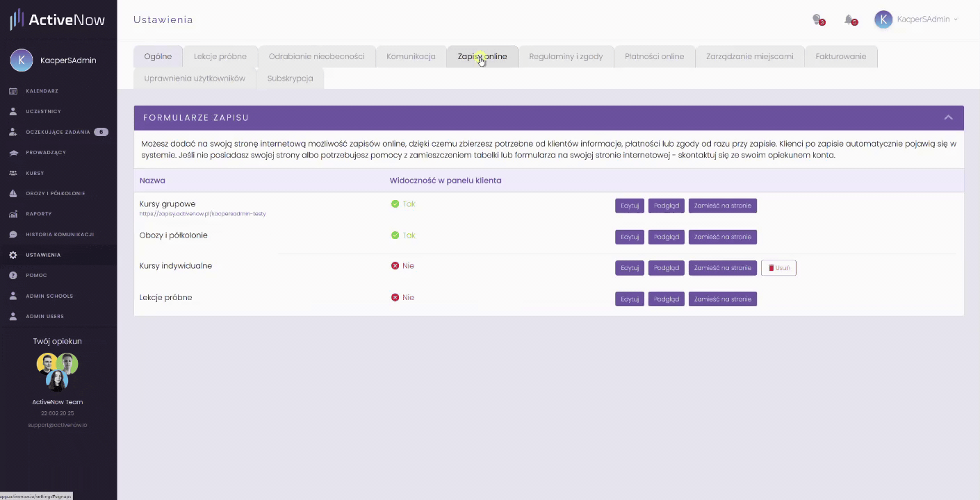Click the notification bell icon
Image resolution: width=980 pixels, height=500 pixels.
click(x=849, y=19)
